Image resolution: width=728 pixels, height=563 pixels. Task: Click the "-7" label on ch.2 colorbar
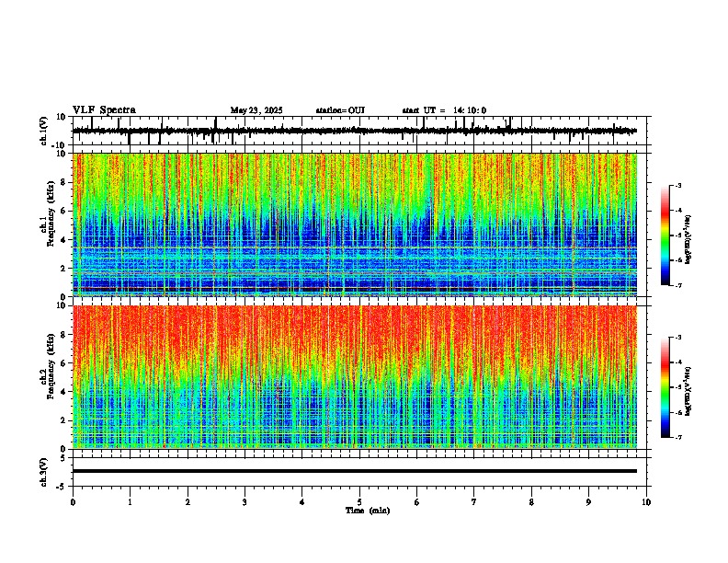(677, 438)
